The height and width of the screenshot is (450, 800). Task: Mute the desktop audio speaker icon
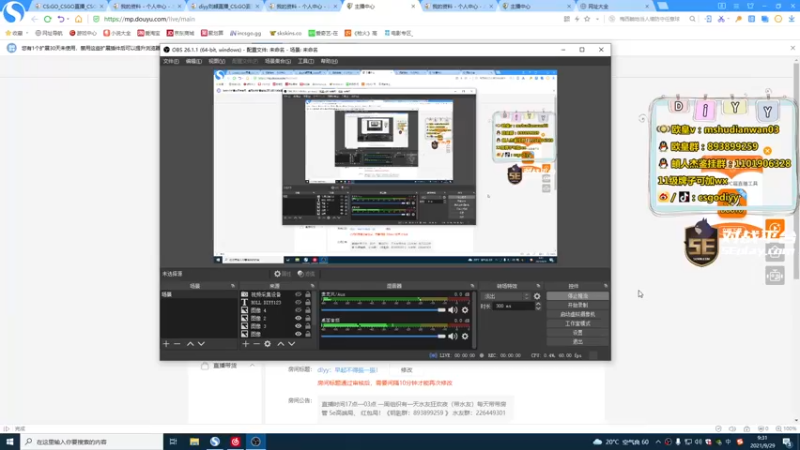point(453,336)
